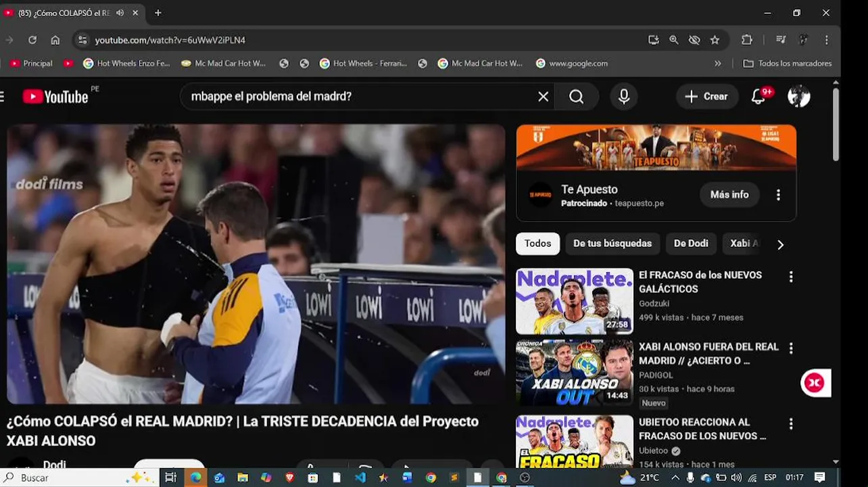
Task: Run search with the magnifier button
Action: click(x=576, y=97)
